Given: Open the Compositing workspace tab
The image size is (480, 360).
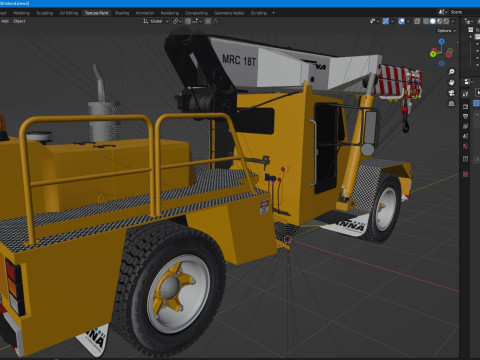Looking at the screenshot, I should click(196, 13).
